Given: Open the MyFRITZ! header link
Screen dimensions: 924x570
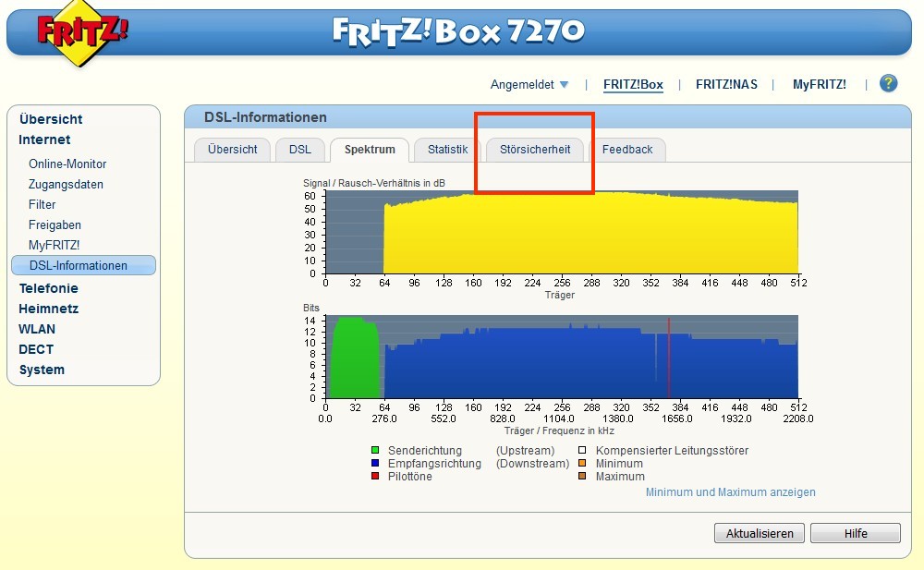Looking at the screenshot, I should click(819, 84).
